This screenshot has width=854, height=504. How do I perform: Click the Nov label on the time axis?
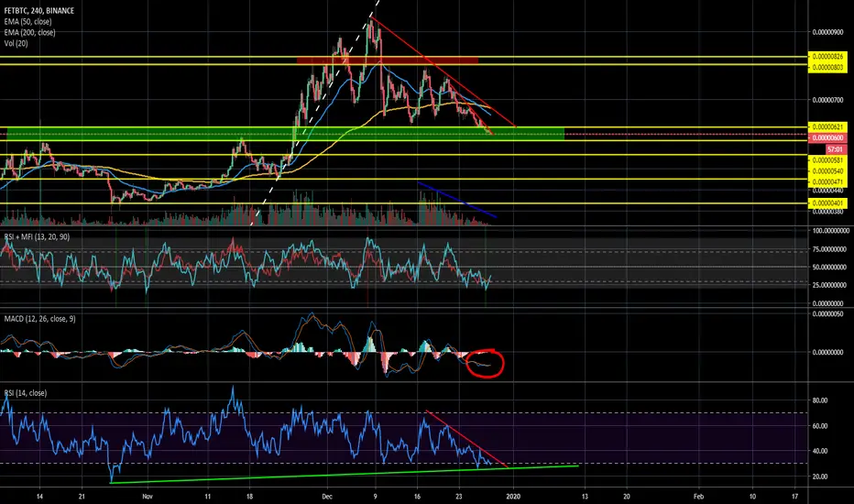click(x=147, y=497)
